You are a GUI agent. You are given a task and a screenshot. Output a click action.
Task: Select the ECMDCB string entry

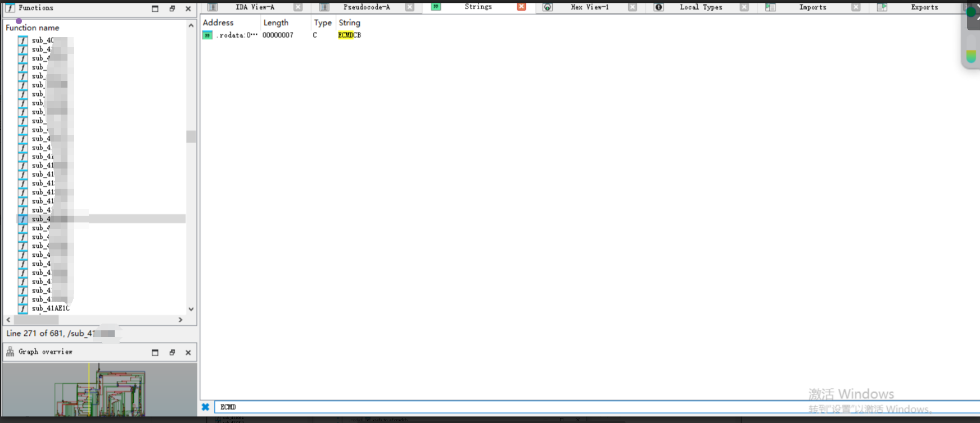coord(349,35)
